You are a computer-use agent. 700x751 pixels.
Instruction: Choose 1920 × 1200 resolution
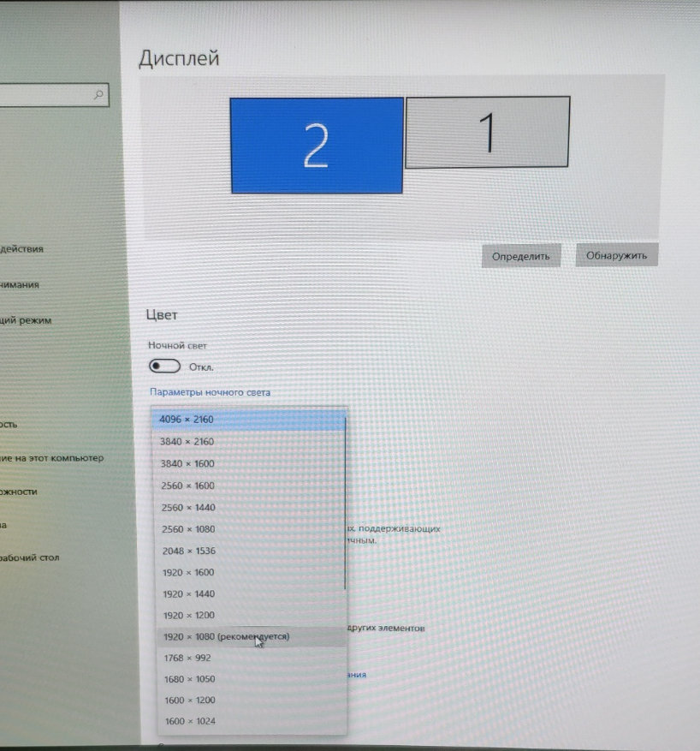188,616
